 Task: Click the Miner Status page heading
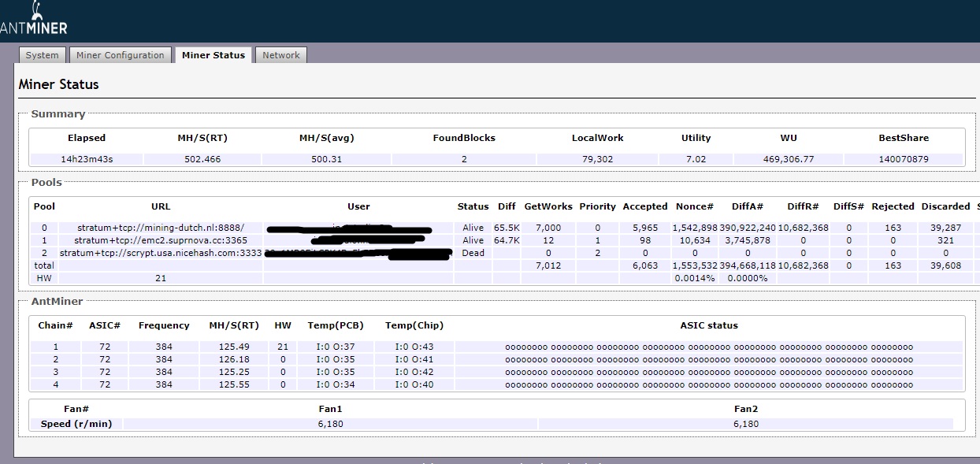click(59, 84)
